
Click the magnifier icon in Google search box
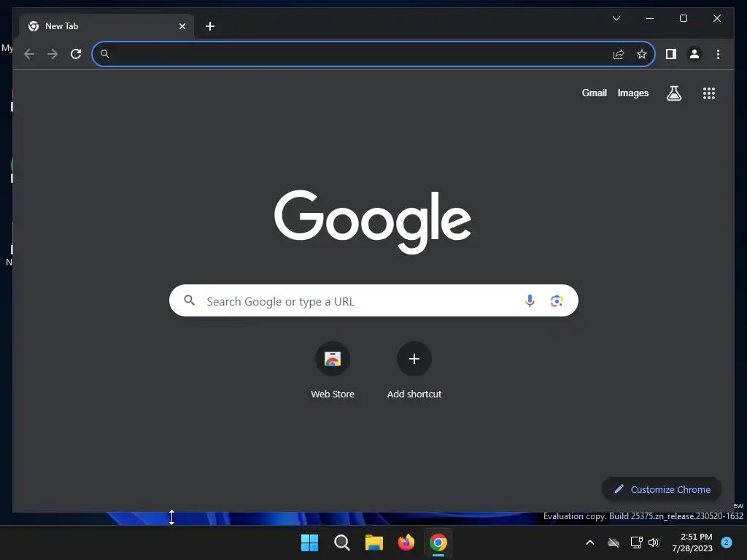click(x=189, y=300)
